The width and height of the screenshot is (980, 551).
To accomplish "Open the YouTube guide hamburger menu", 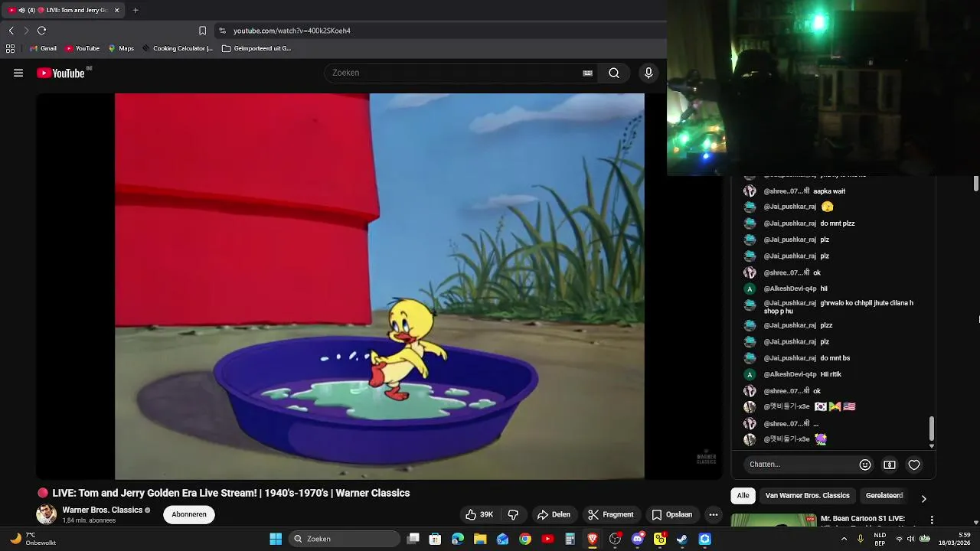I will (18, 73).
